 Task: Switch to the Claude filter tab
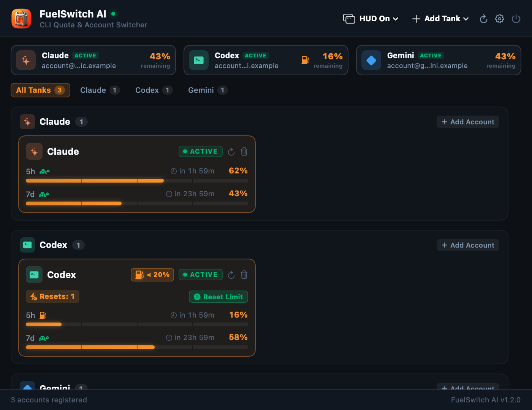click(100, 90)
